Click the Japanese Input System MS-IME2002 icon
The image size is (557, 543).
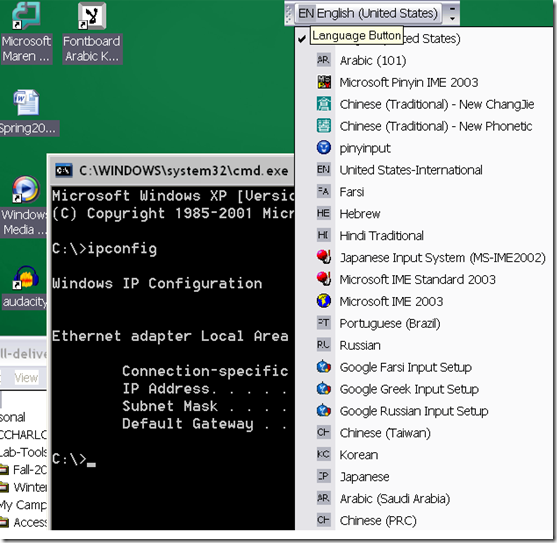324,257
